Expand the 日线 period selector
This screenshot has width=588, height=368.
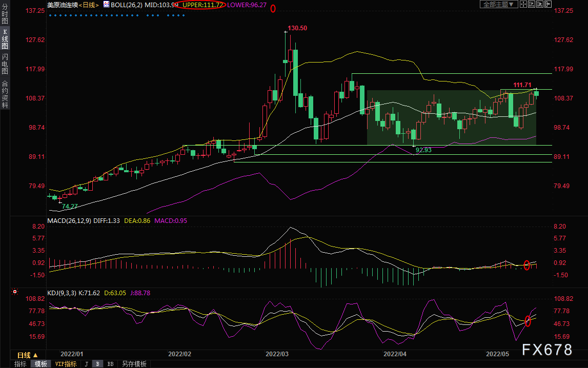click(28, 355)
